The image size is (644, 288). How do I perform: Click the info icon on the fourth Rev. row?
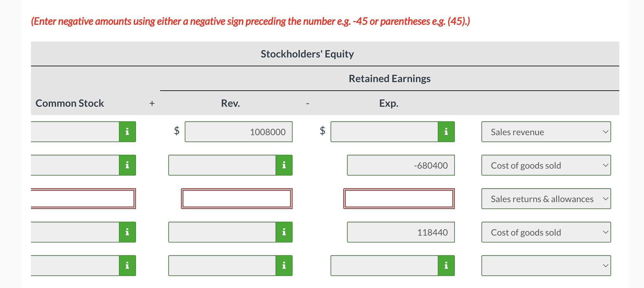coord(284,232)
